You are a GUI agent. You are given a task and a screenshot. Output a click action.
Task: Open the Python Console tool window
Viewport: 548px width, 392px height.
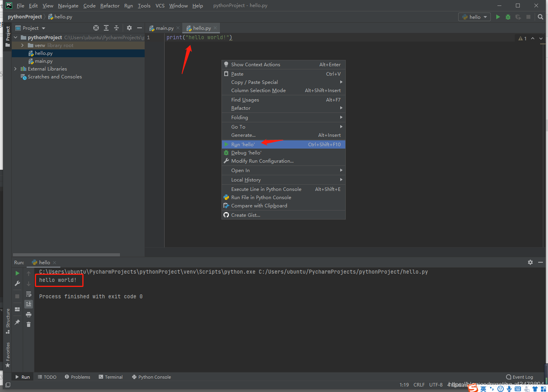pos(151,377)
